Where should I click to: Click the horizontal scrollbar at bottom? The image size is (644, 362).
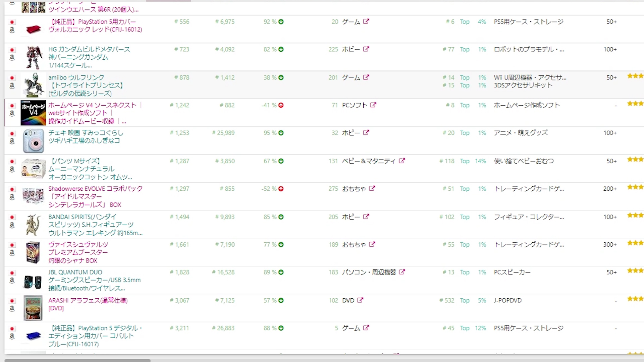(77, 360)
